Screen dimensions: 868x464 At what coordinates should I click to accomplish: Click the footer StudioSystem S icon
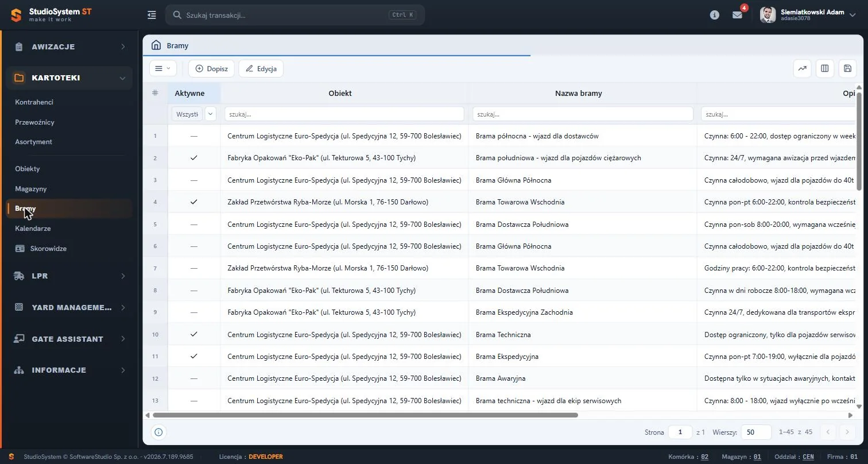click(x=11, y=457)
